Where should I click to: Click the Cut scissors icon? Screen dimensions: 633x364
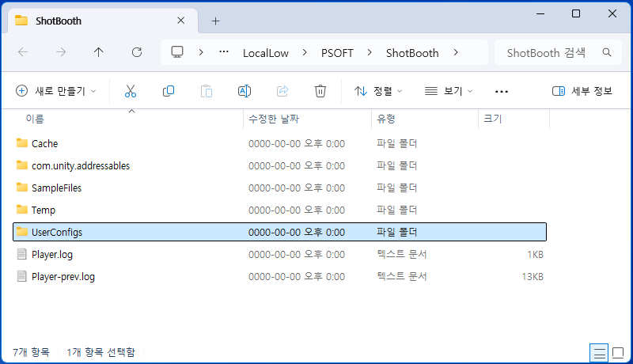tap(131, 91)
